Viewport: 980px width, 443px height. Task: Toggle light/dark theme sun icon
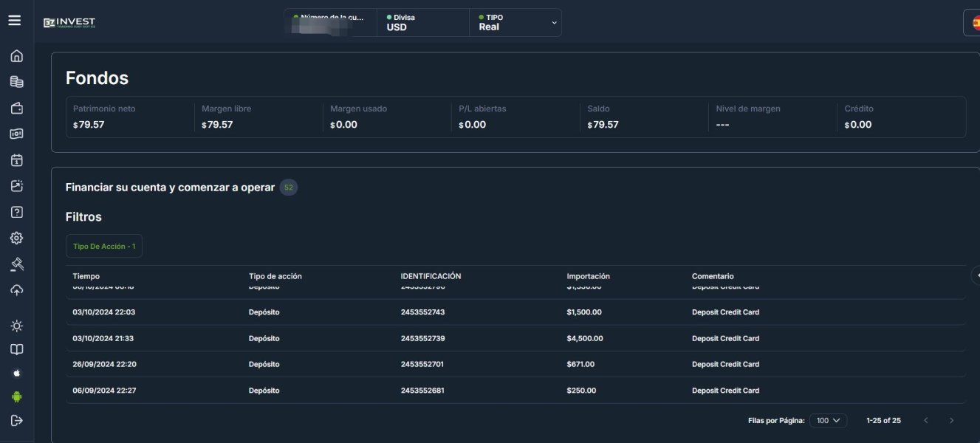click(x=16, y=326)
